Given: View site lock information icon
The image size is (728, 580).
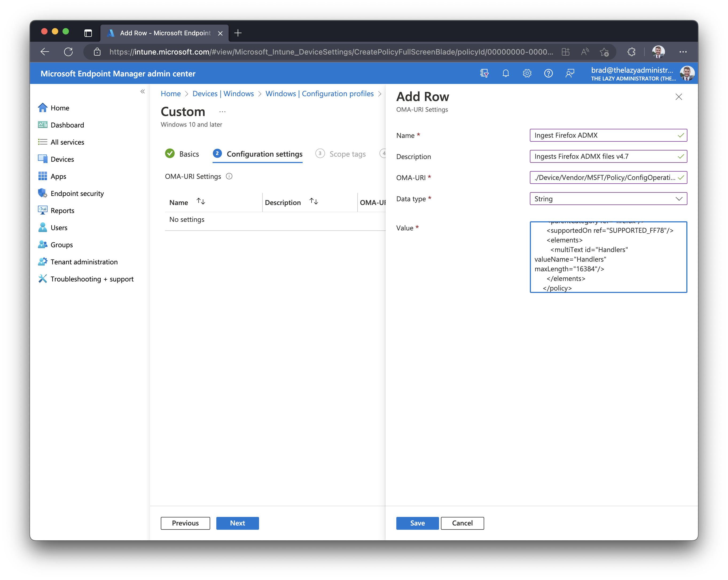Looking at the screenshot, I should click(x=97, y=52).
